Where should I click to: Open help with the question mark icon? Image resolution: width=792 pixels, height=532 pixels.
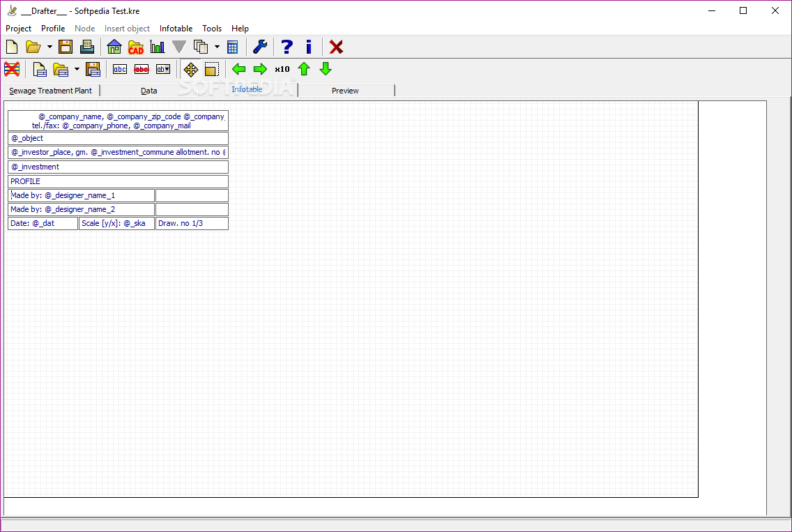pos(287,47)
